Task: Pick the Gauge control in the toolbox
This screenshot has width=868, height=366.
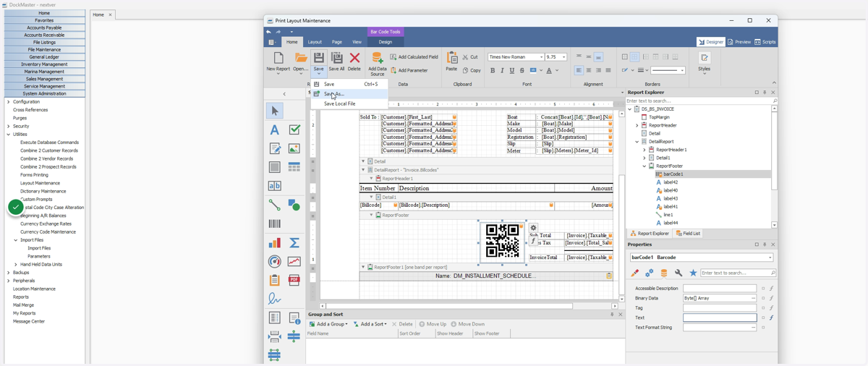Action: (274, 262)
